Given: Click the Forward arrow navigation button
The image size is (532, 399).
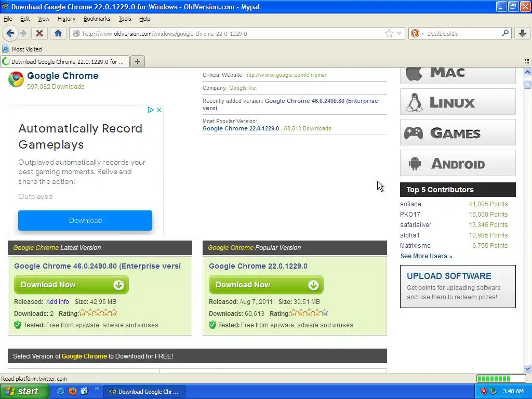Looking at the screenshot, I should [x=23, y=33].
